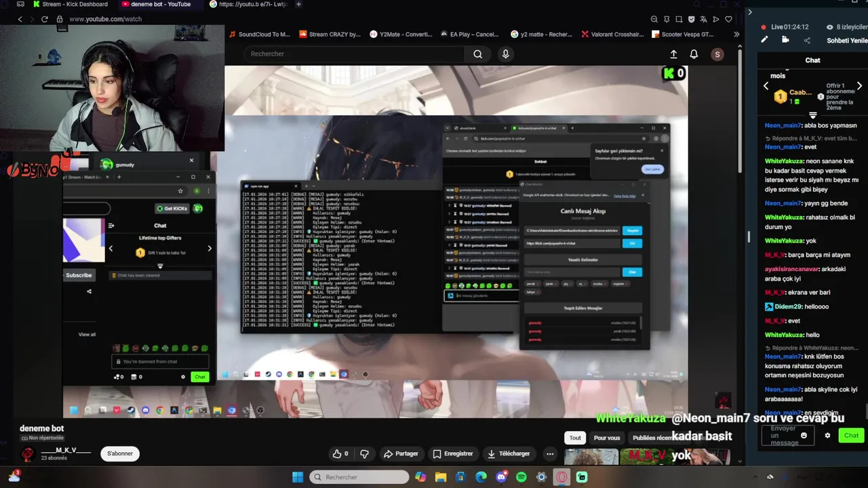Screen dimensions: 868x488
Task: Click the www.youtube.com/watch address bar
Action: [x=105, y=19]
